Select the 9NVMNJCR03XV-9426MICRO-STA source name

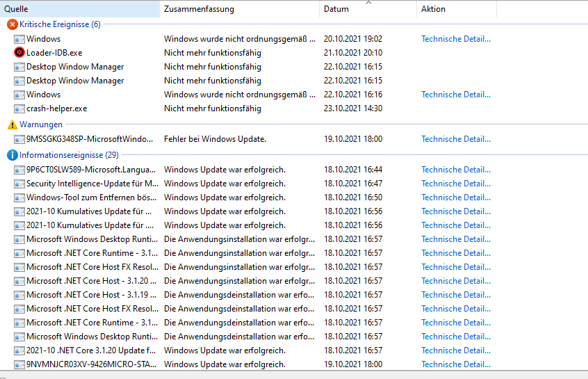(92, 364)
